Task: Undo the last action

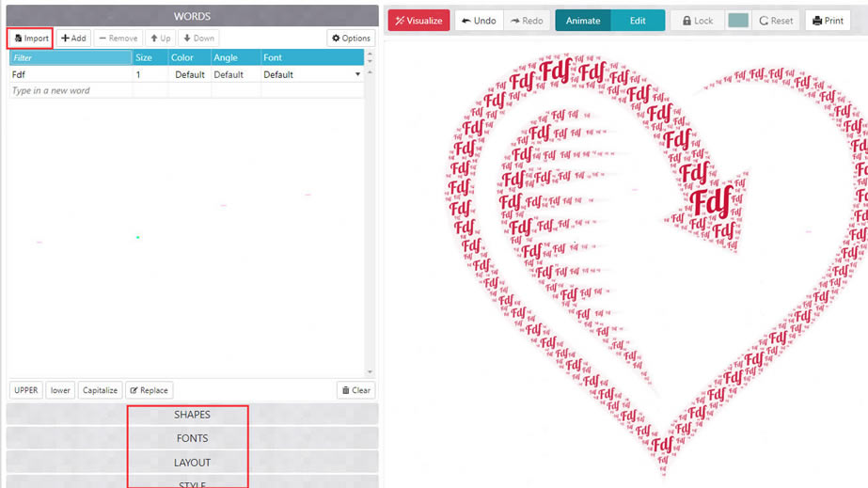Action: [479, 21]
